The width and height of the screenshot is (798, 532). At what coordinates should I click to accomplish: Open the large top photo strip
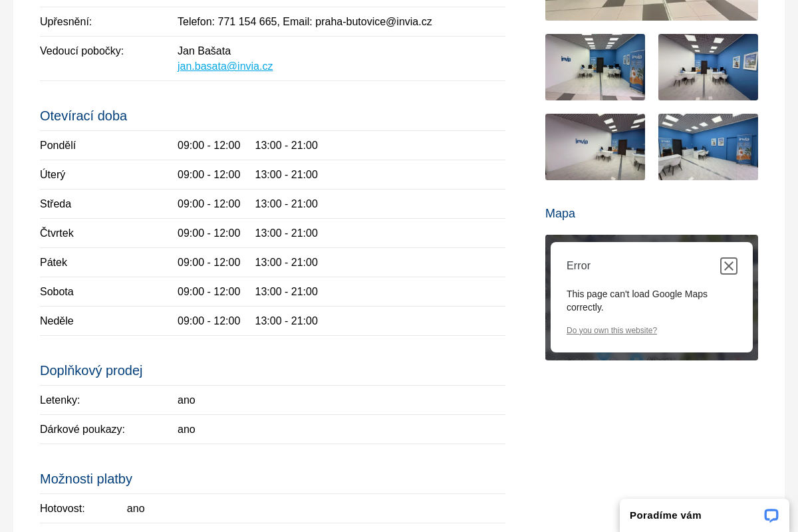point(652,10)
